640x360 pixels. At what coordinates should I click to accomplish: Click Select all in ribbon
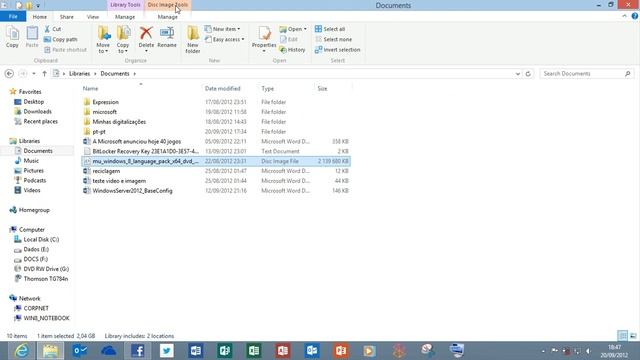330,29
